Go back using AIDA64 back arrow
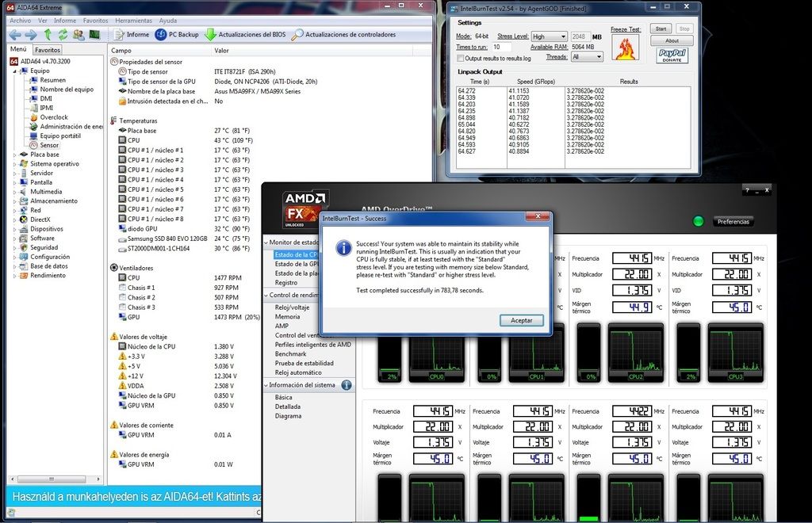 tap(15, 35)
